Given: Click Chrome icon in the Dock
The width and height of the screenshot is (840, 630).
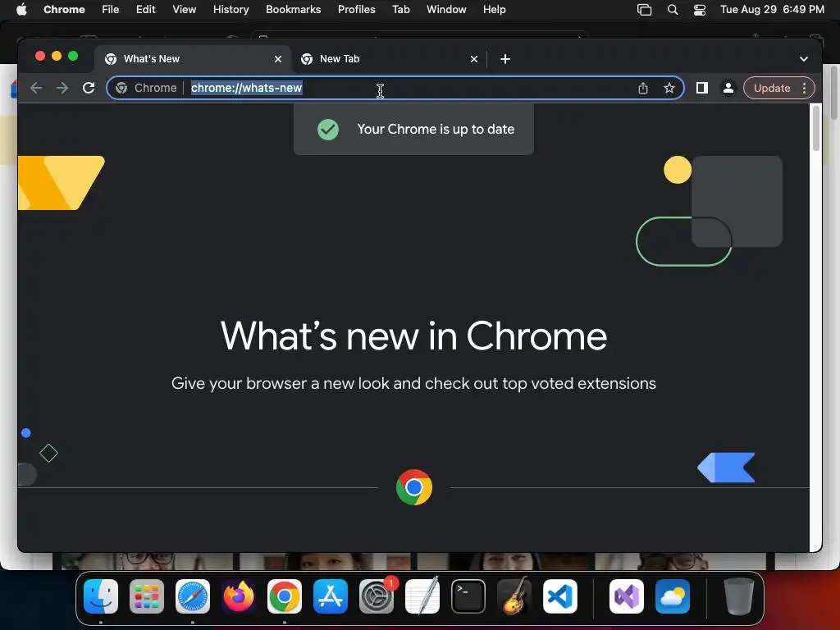Looking at the screenshot, I should pyautogui.click(x=285, y=596).
